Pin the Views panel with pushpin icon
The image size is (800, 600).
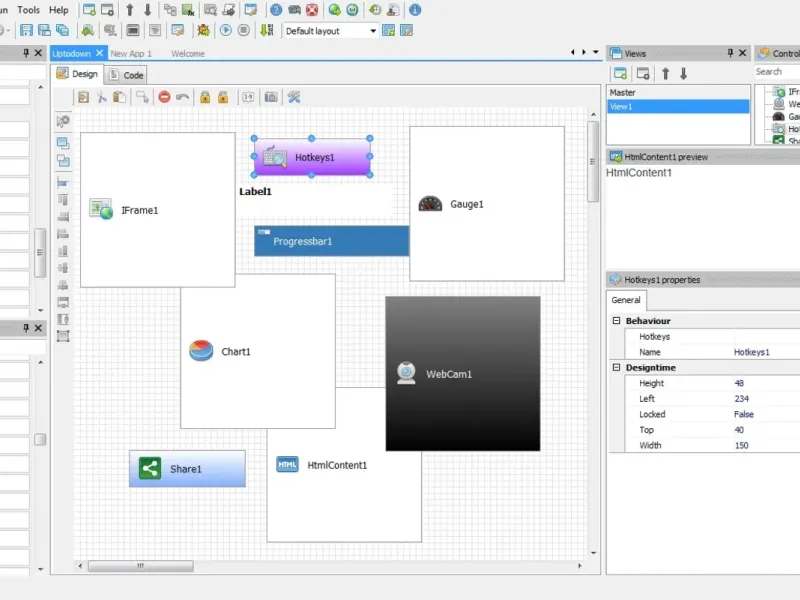click(x=730, y=53)
